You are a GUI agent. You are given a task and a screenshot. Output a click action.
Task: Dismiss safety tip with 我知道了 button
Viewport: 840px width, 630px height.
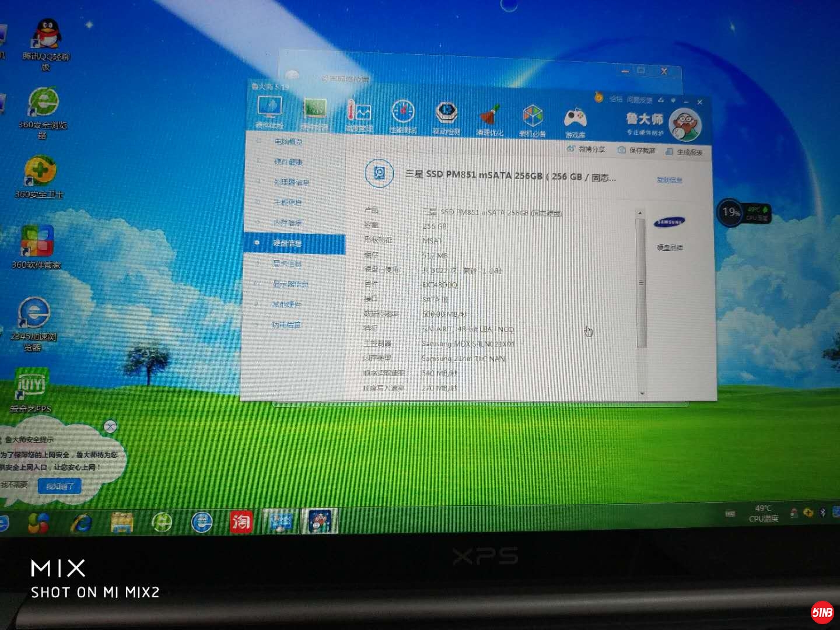tap(60, 486)
